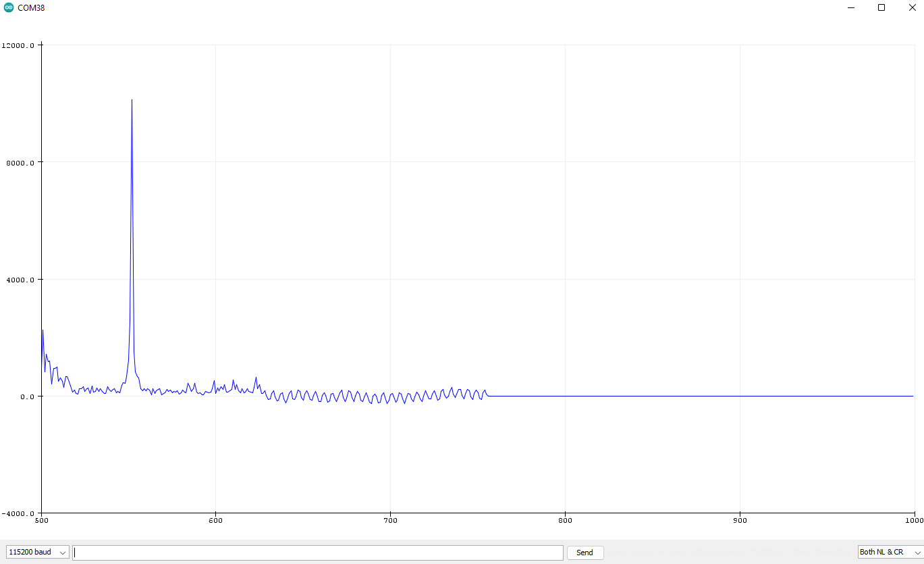Click the 0.0 y-axis label

point(28,396)
